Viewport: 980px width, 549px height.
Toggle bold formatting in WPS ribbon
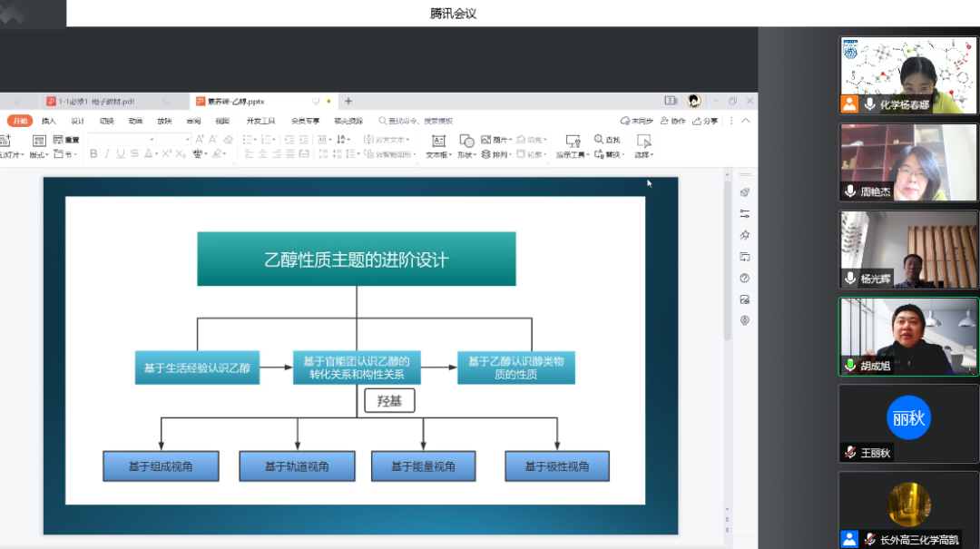[x=93, y=154]
